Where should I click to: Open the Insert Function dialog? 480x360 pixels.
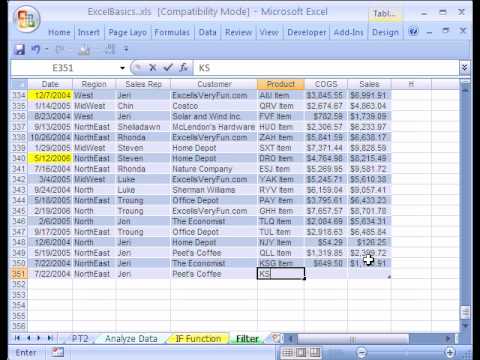click(183, 68)
